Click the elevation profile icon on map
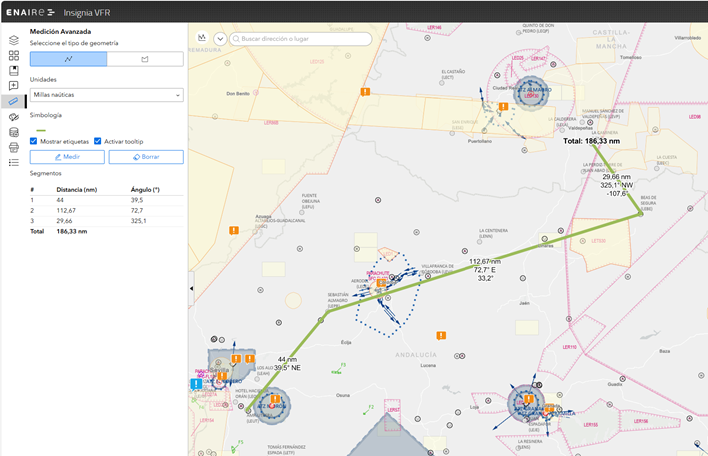 202,38
